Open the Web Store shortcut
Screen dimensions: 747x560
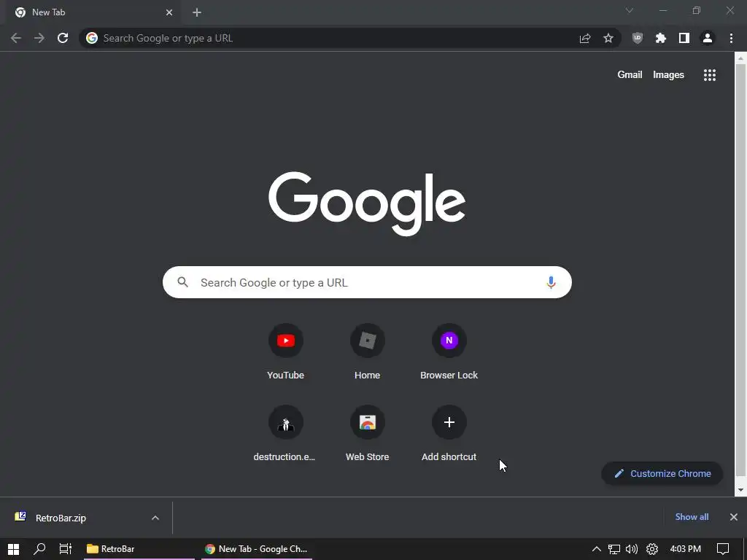pyautogui.click(x=368, y=433)
